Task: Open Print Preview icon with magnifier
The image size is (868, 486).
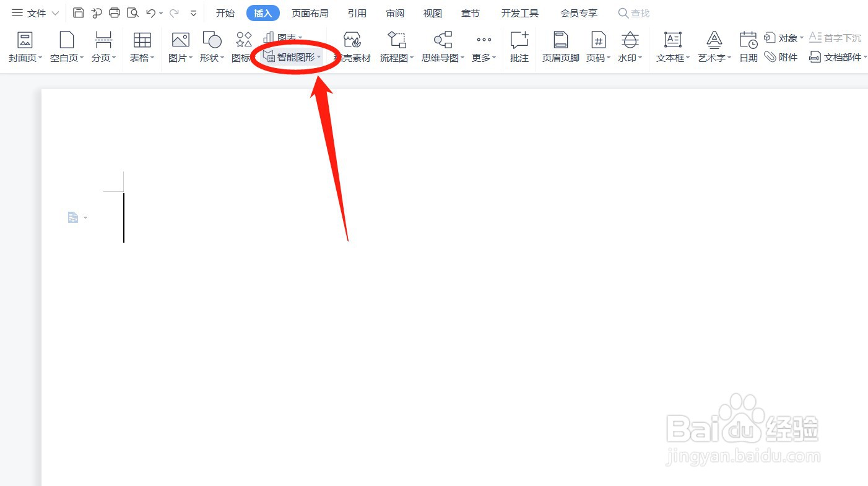Action: pyautogui.click(x=132, y=13)
